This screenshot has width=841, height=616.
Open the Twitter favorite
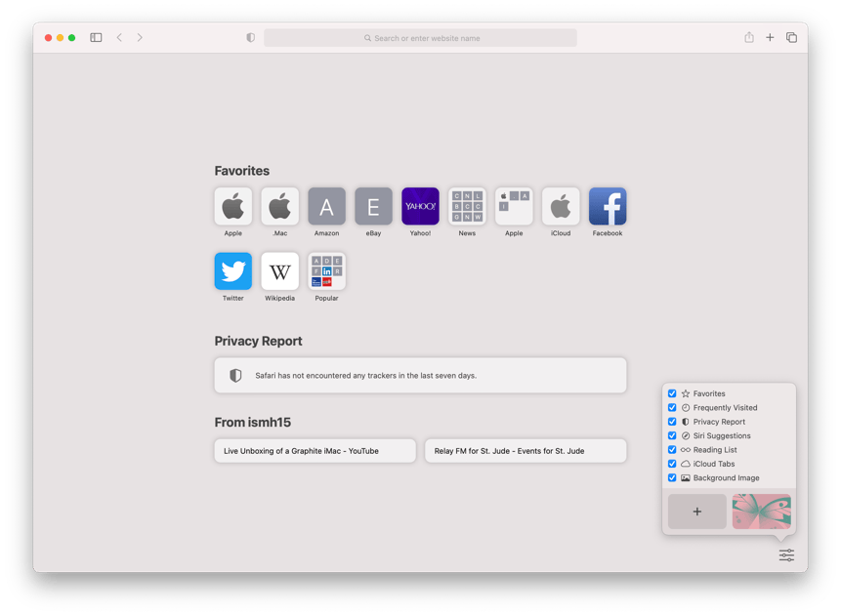click(233, 271)
